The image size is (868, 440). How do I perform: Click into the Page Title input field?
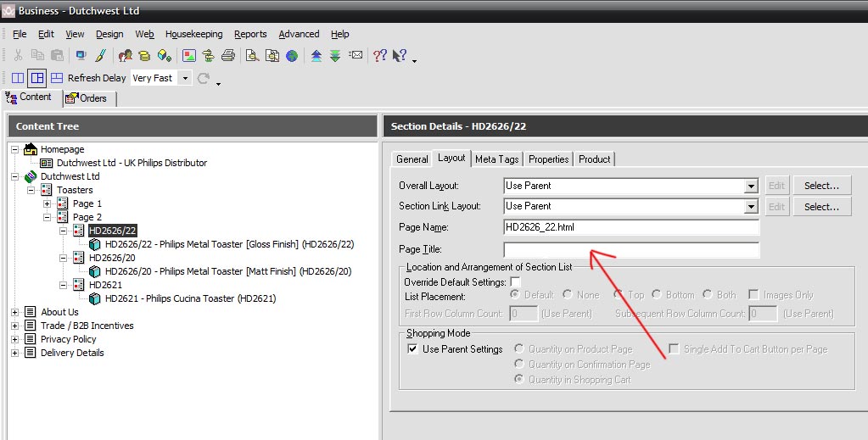point(631,249)
